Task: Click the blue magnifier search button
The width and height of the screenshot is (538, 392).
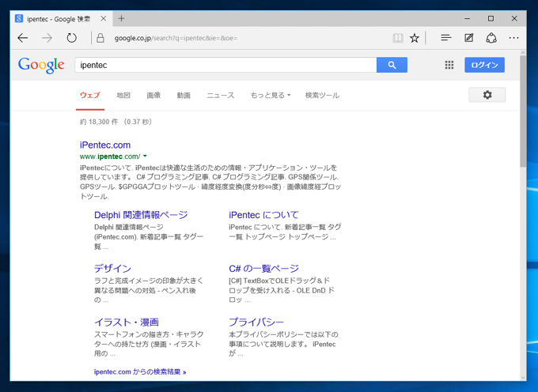Action: (x=392, y=65)
